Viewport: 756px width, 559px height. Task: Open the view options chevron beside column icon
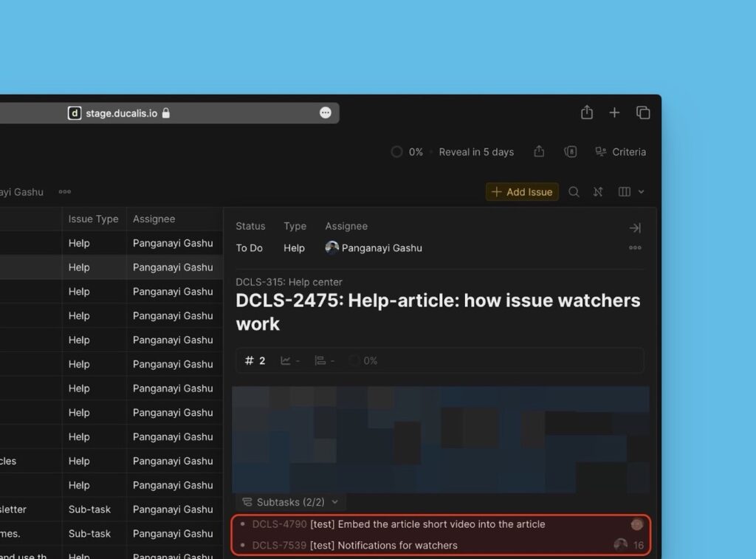(642, 191)
